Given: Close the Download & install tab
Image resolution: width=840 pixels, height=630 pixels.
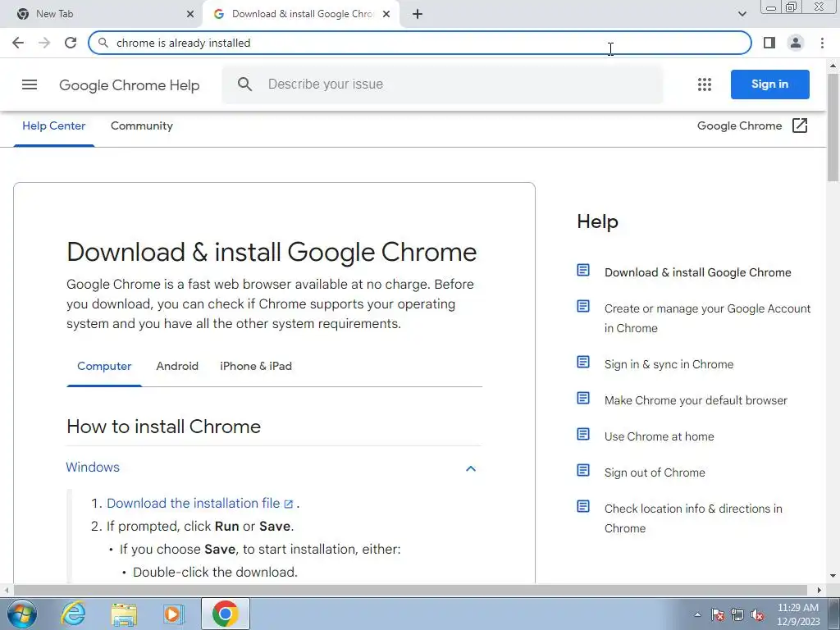Looking at the screenshot, I should (386, 14).
